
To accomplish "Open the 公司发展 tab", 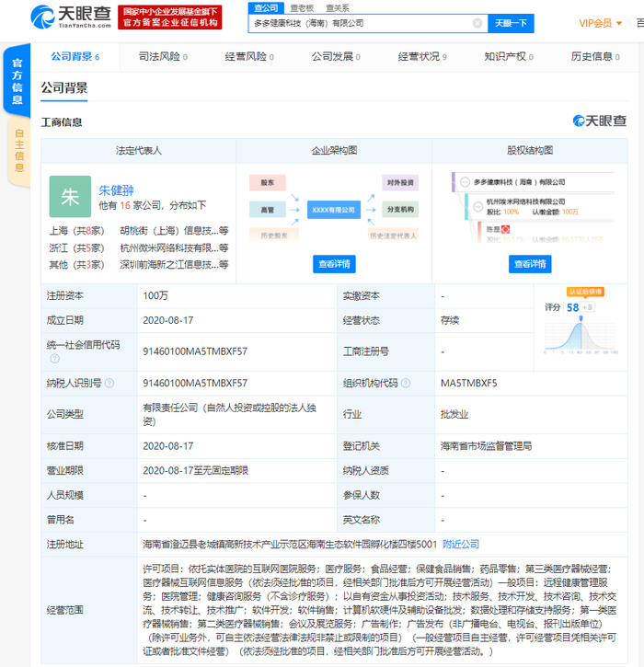I will click(336, 56).
